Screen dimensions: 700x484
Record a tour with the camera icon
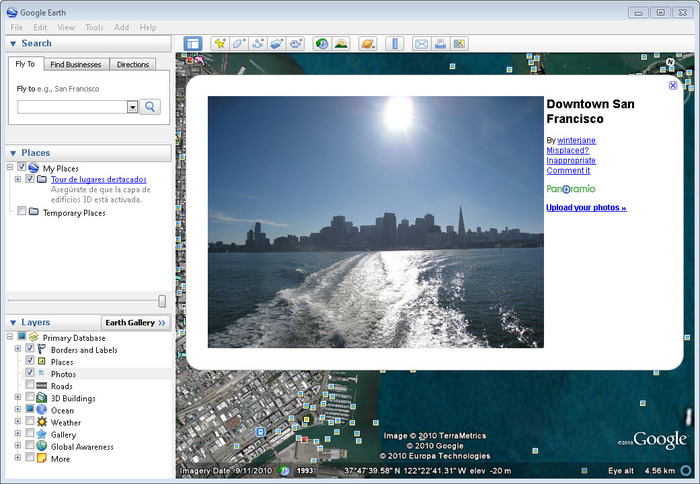click(x=295, y=44)
